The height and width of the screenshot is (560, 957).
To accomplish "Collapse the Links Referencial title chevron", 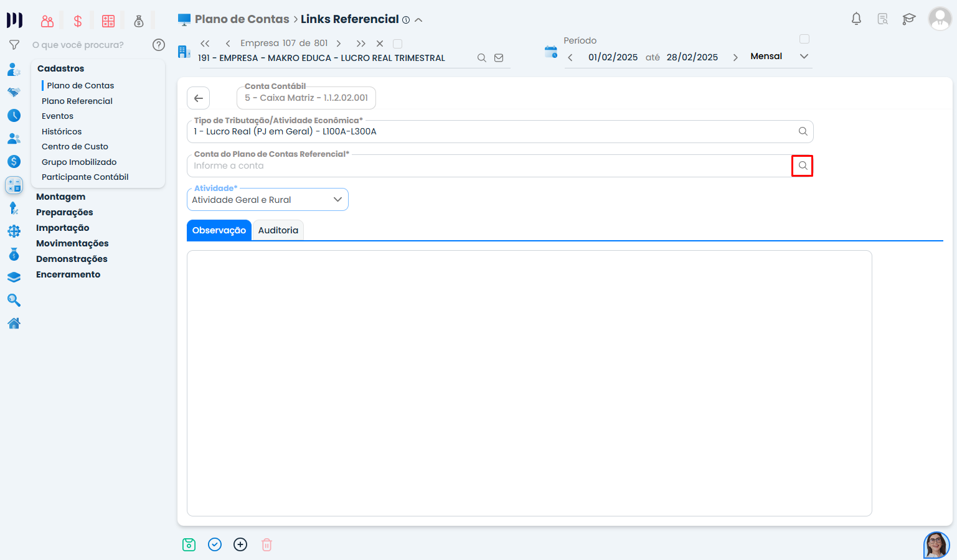I will point(418,20).
